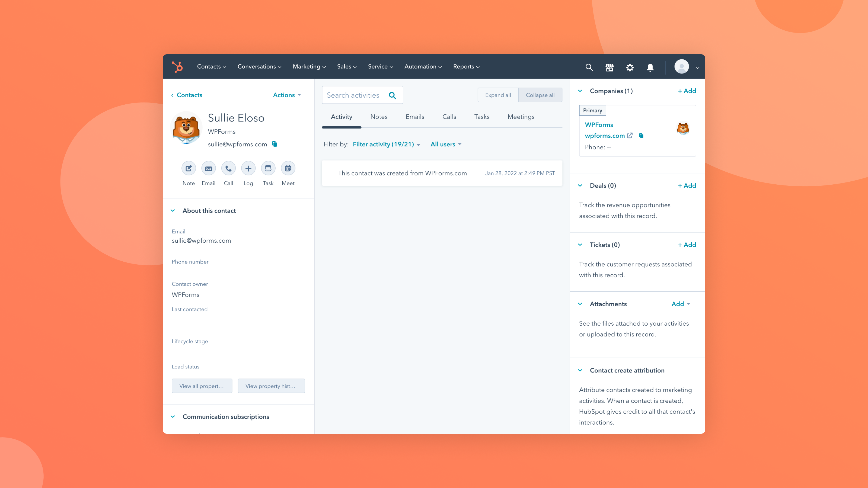The image size is (868, 488).
Task: Open settings via the gear icon
Action: pyautogui.click(x=629, y=67)
